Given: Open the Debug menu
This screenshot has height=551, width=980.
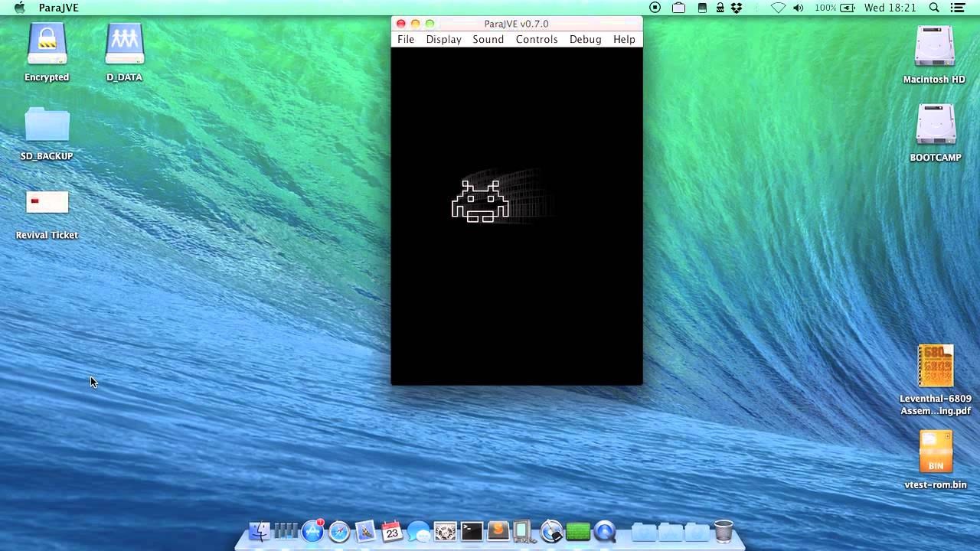Looking at the screenshot, I should point(586,39).
